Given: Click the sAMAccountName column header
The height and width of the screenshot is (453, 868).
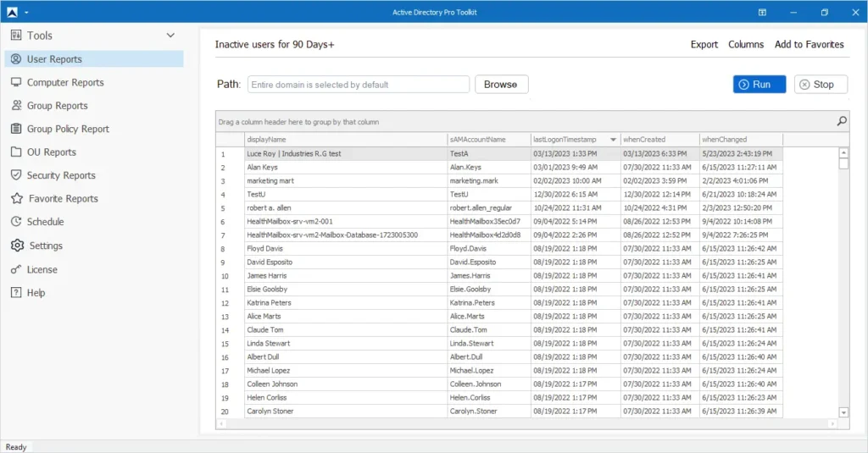Looking at the screenshot, I should pos(488,140).
